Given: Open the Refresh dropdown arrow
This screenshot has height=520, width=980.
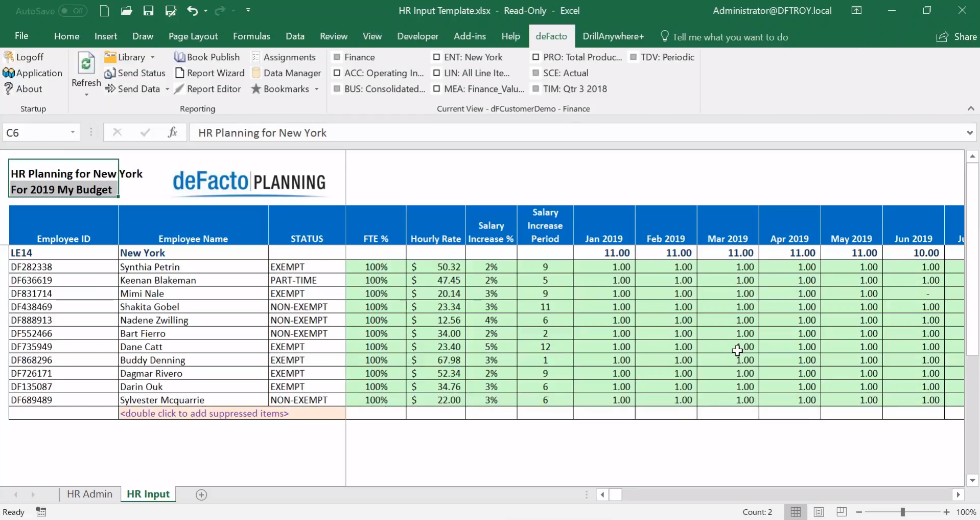Looking at the screenshot, I should pos(86,95).
